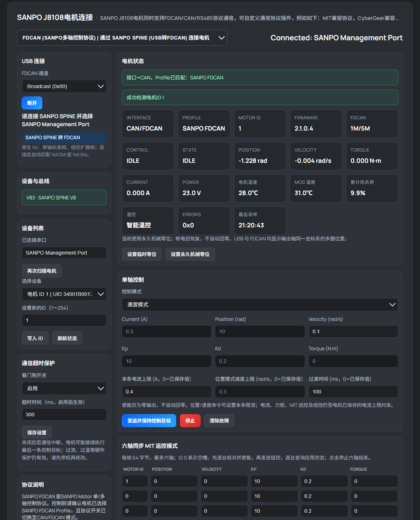
Task: Open the FDCAN channel Broadcast (0x00) dropdown
Action: click(64, 86)
